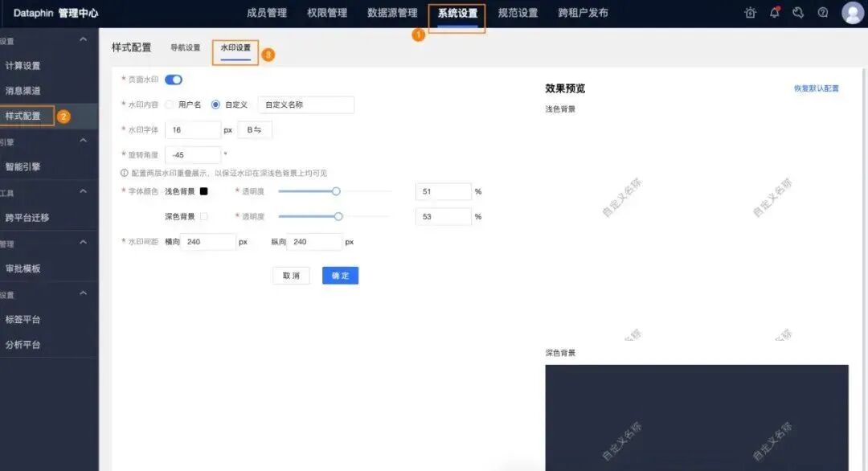Focus the opacity field showing 51
Image resolution: width=868 pixels, height=471 pixels.
coord(444,191)
